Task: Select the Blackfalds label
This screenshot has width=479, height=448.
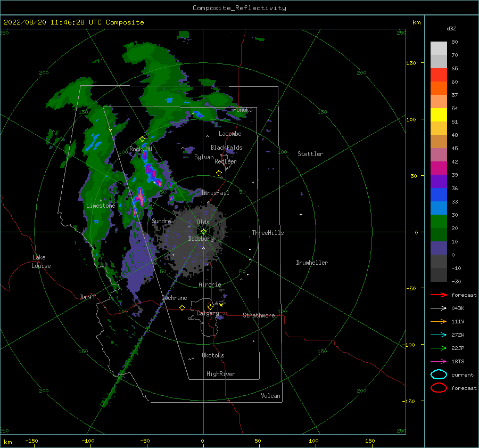Action: pyautogui.click(x=226, y=148)
